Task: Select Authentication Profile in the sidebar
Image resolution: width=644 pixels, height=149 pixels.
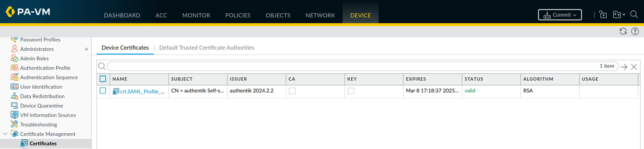Action: tap(45, 68)
